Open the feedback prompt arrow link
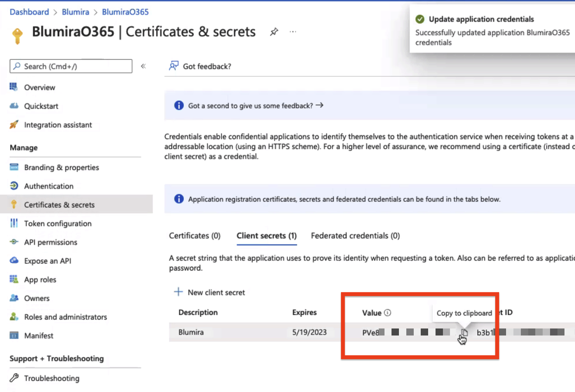 319,105
